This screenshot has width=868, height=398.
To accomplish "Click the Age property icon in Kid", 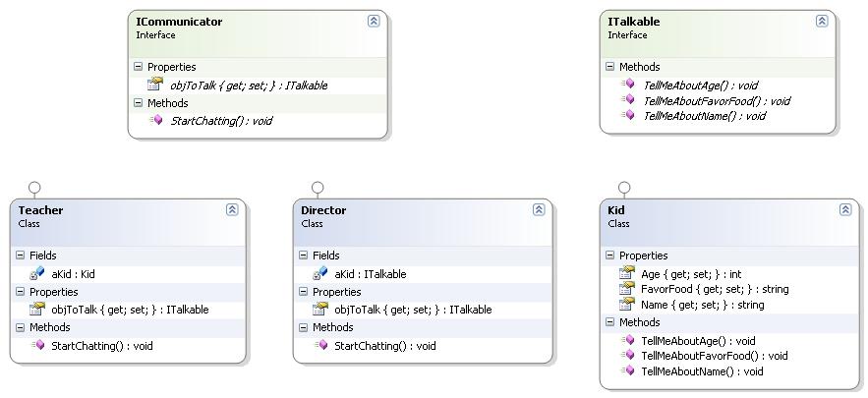I will (627, 273).
